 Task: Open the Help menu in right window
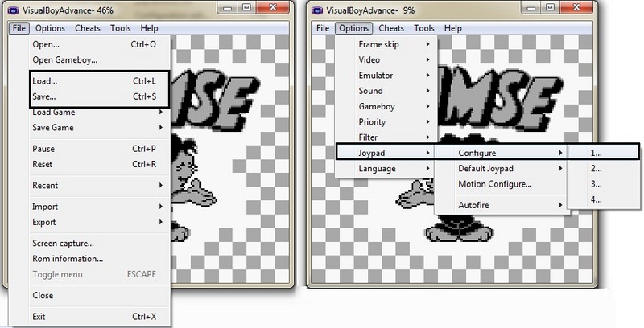[453, 28]
